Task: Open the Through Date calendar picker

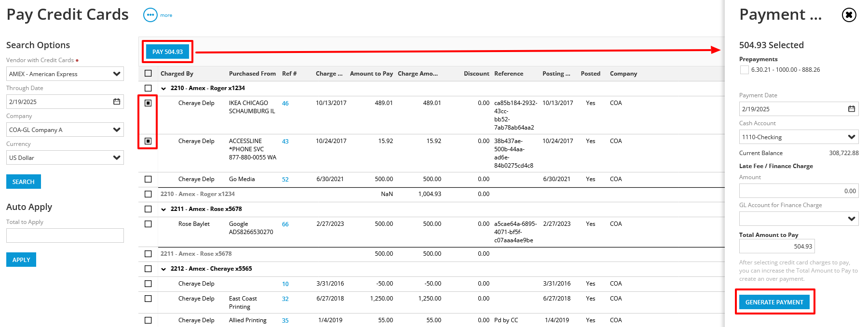Action: [117, 102]
